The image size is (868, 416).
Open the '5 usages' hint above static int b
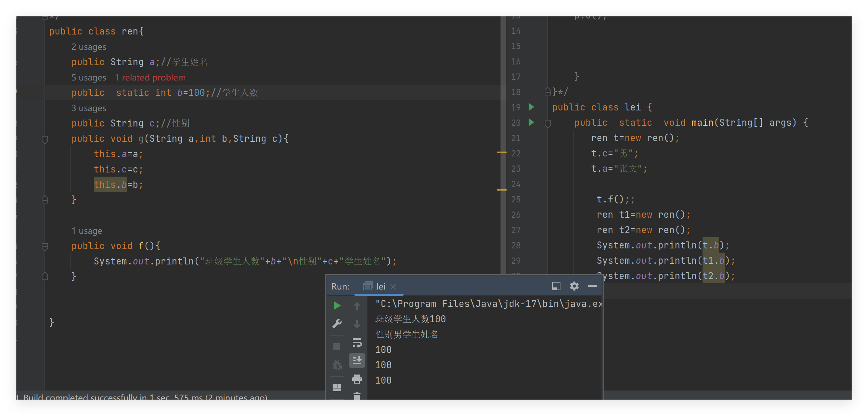coord(89,77)
